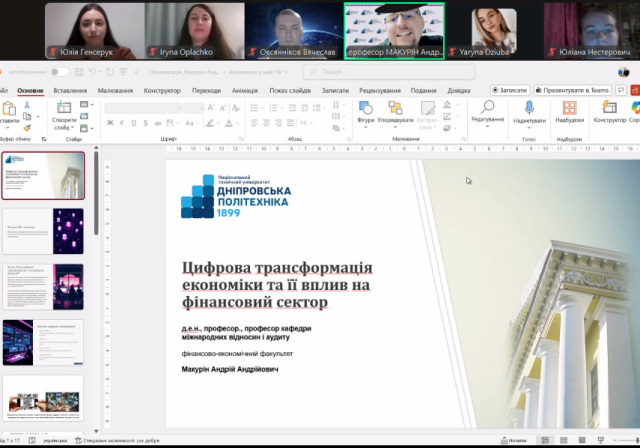Expand the Редагування editing dropdown
The height and width of the screenshot is (448, 640).
point(487,126)
